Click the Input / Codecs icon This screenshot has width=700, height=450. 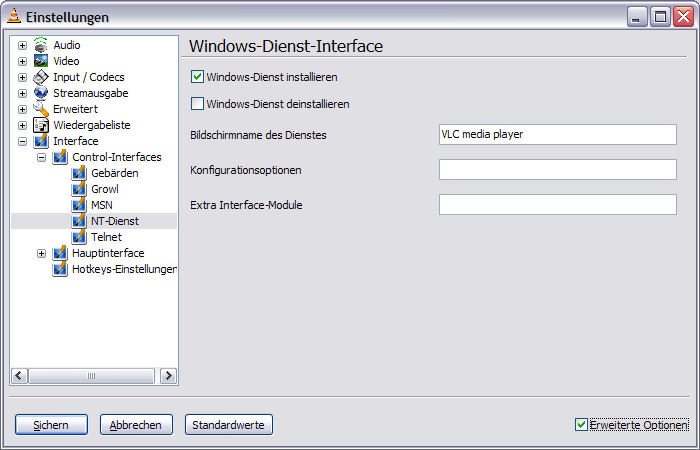[41, 77]
